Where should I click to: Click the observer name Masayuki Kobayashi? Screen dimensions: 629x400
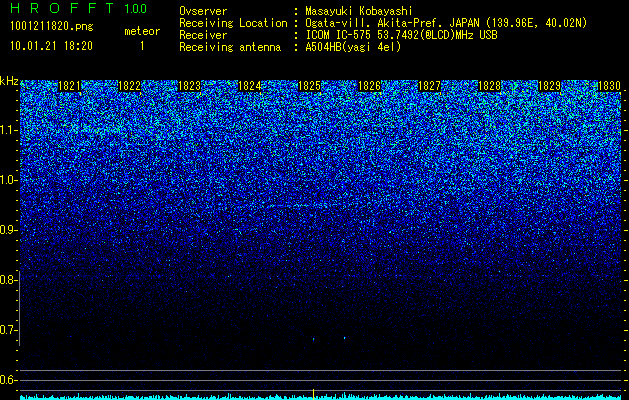pos(359,11)
